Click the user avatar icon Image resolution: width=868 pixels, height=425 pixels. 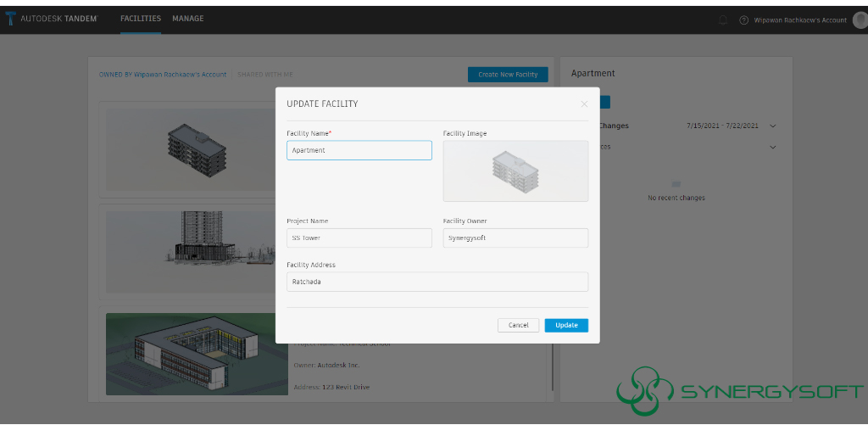(x=860, y=20)
